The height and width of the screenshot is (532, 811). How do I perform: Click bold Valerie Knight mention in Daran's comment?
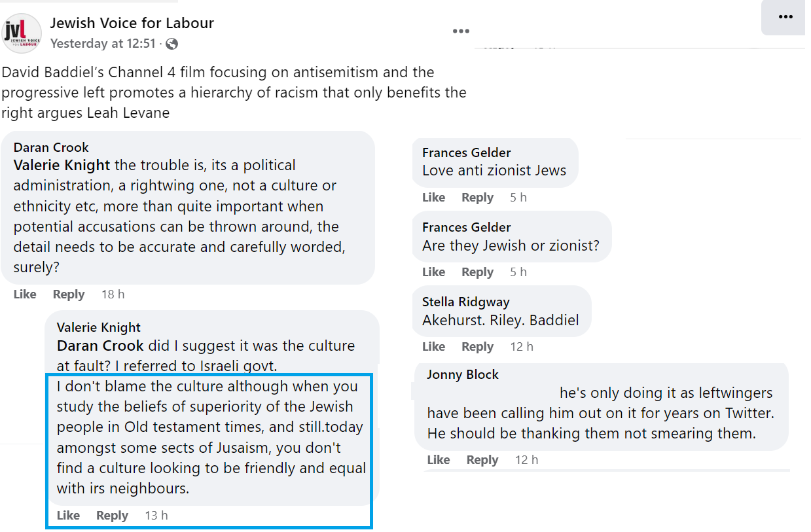(62, 165)
